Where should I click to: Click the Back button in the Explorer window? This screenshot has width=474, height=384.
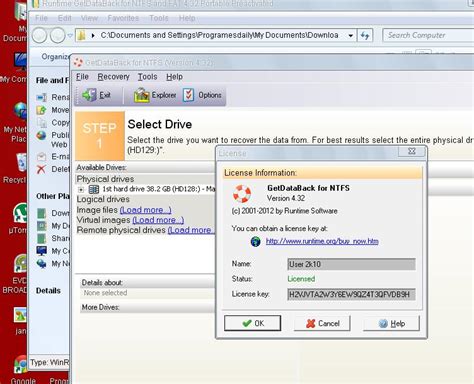pos(39,35)
